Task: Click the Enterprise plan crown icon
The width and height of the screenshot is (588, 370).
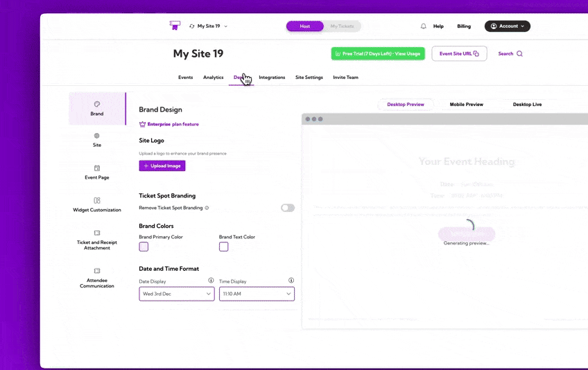Action: pos(143,124)
